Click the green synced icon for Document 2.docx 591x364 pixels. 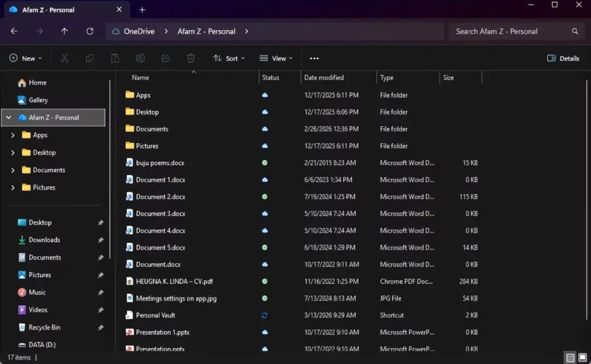(265, 197)
